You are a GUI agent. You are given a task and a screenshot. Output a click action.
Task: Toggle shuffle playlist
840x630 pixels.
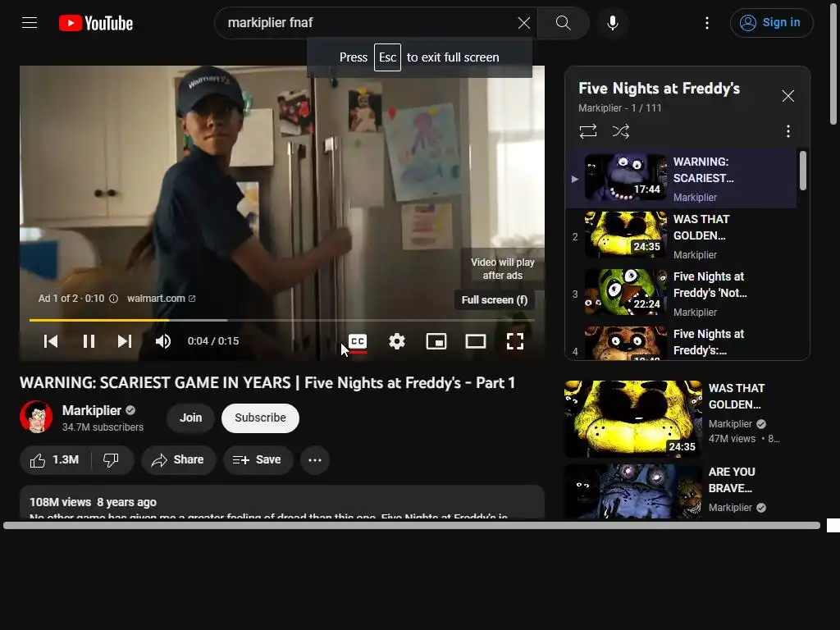point(620,131)
